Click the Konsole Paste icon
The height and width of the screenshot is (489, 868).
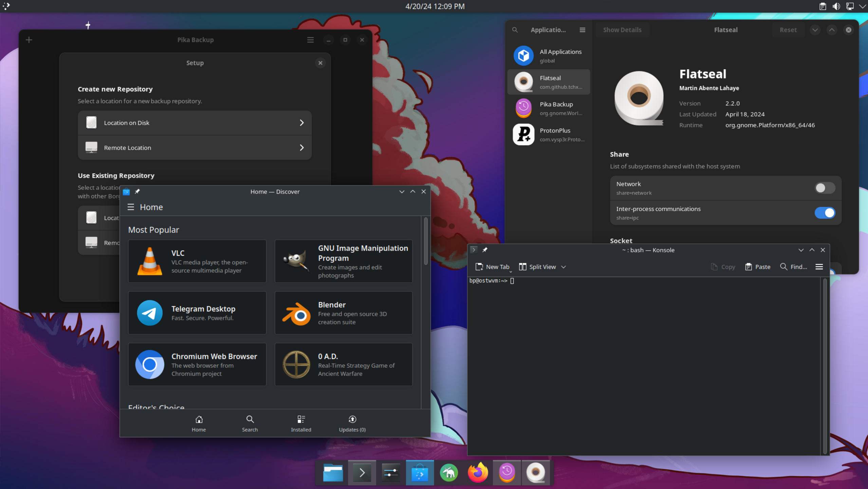point(748,267)
